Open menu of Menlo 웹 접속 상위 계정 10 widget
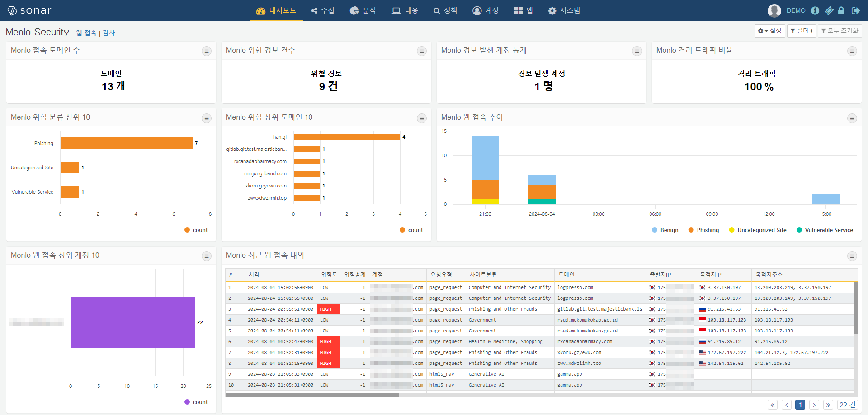This screenshot has height=415, width=868. click(207, 256)
